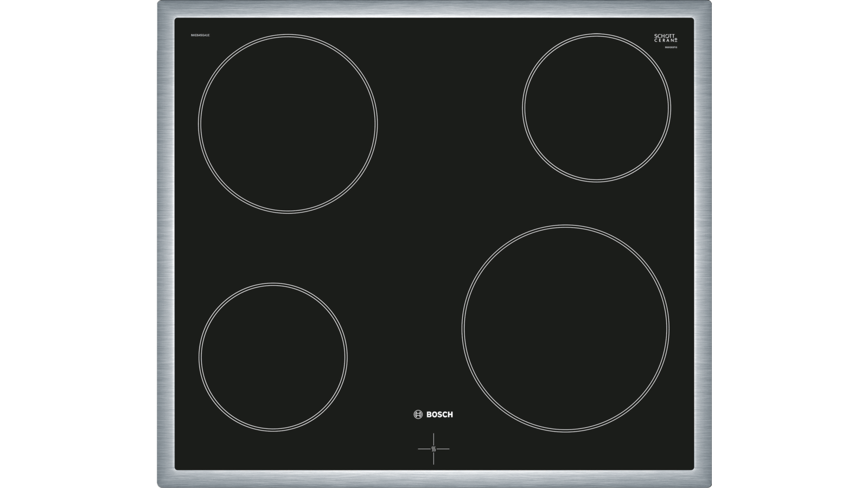Click the NKE645GA1E model number text

[x=200, y=35]
